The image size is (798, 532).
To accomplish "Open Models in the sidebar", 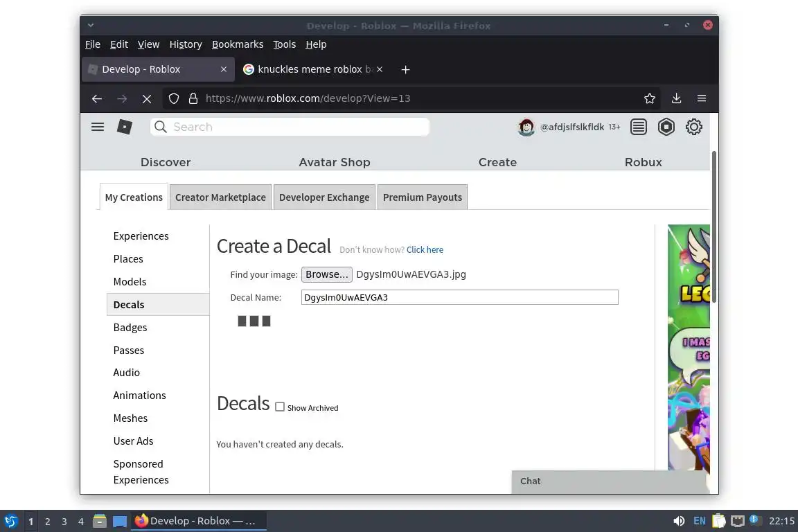I will (x=130, y=282).
